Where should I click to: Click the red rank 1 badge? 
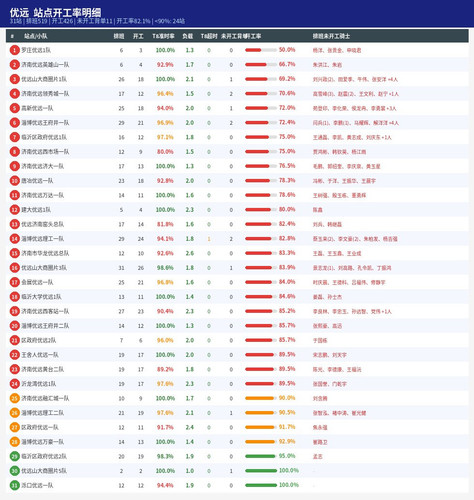click(14, 50)
